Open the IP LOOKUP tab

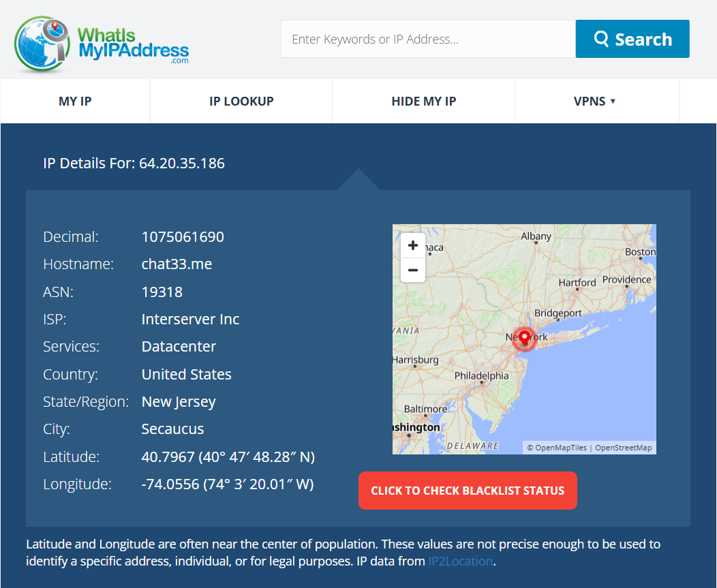pos(241,101)
